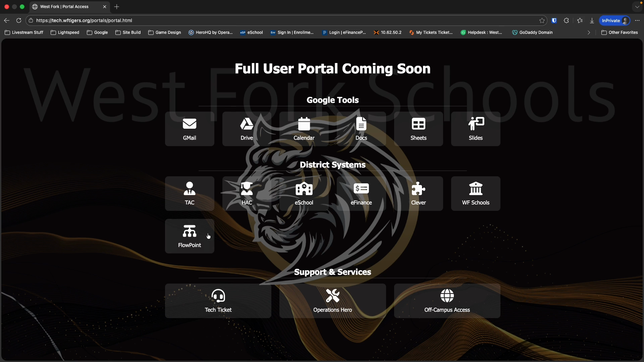Expand the overflow chevron on the bookmarks bar
Screen dimensions: 644x362
[589, 32]
